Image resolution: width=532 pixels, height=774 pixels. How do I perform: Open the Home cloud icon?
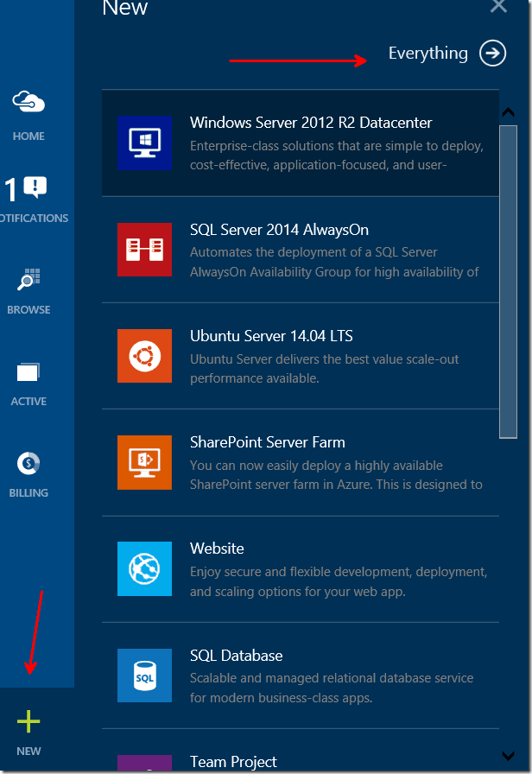28,102
